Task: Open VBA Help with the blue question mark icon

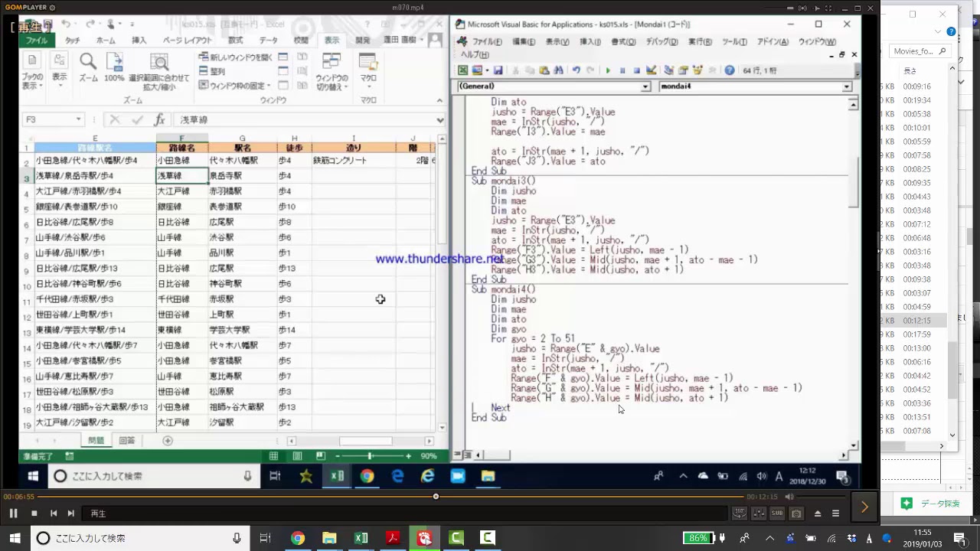Action: coord(729,70)
